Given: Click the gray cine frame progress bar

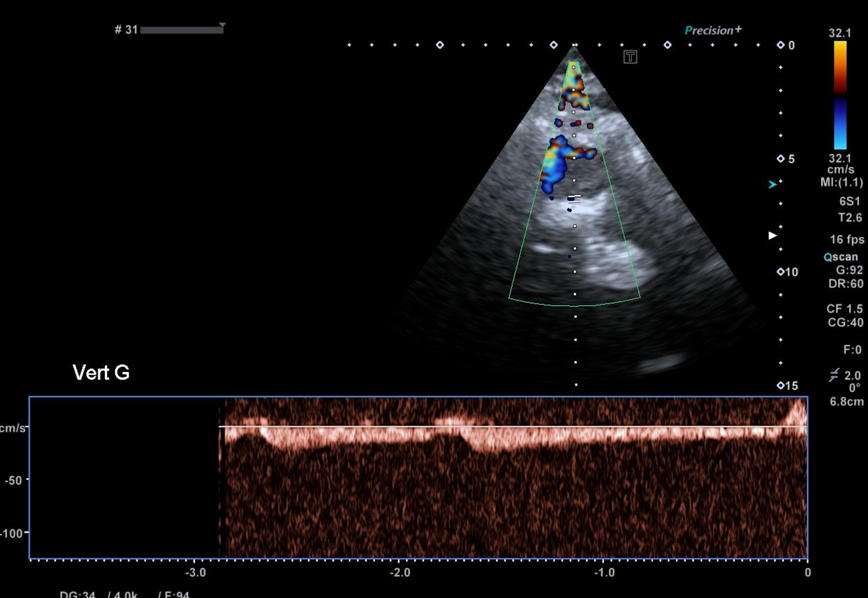Looking at the screenshot, I should [x=182, y=30].
